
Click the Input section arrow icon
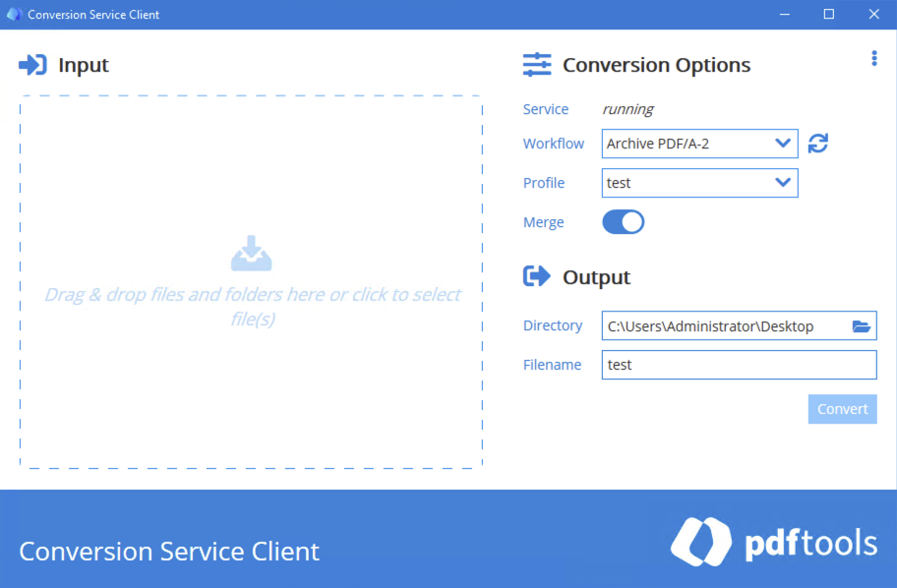(x=32, y=65)
